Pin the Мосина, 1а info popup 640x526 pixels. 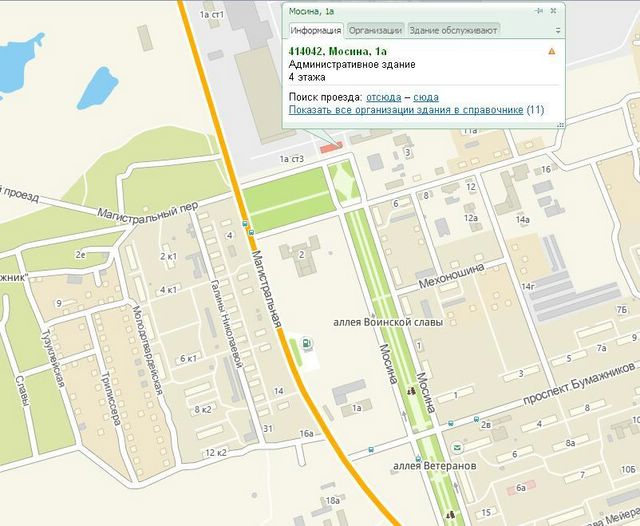[539, 10]
